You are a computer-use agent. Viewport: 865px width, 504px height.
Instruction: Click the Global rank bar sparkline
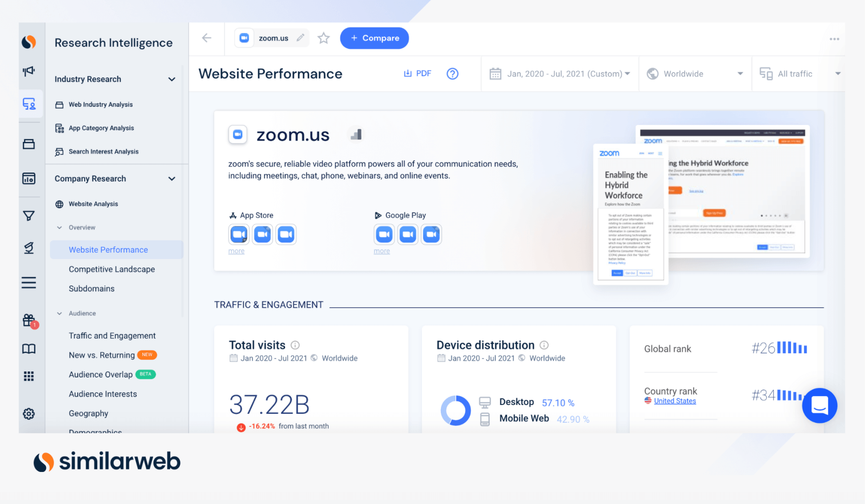(792, 348)
